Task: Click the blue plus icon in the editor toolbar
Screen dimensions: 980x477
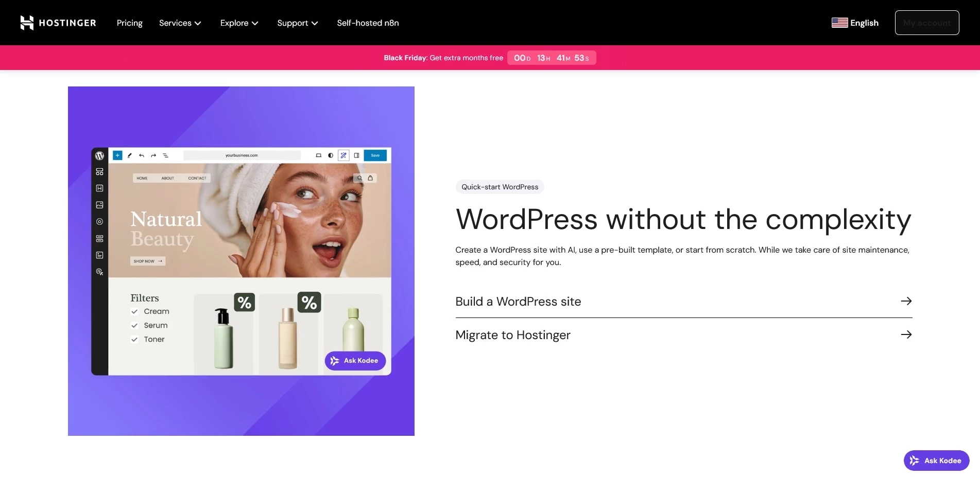Action: pyautogui.click(x=117, y=155)
